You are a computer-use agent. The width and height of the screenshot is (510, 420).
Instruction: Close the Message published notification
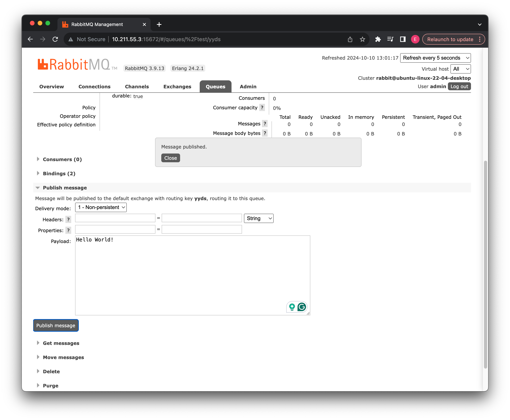170,158
